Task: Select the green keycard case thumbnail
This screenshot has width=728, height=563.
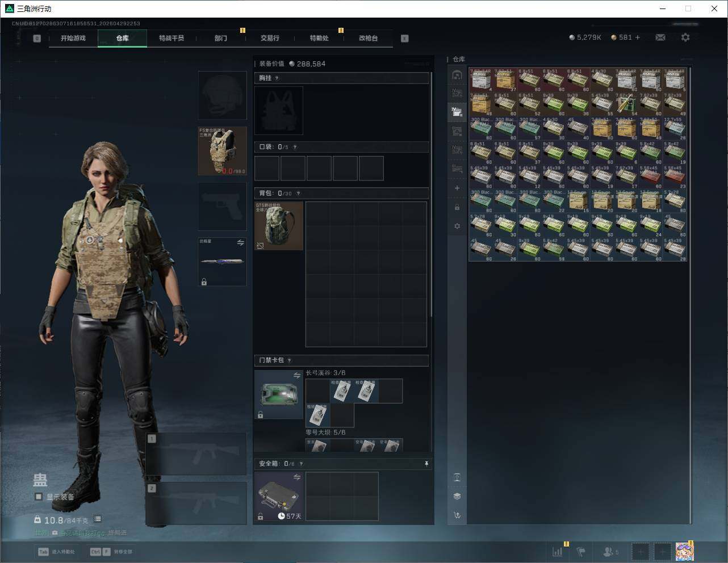Action: click(x=279, y=395)
